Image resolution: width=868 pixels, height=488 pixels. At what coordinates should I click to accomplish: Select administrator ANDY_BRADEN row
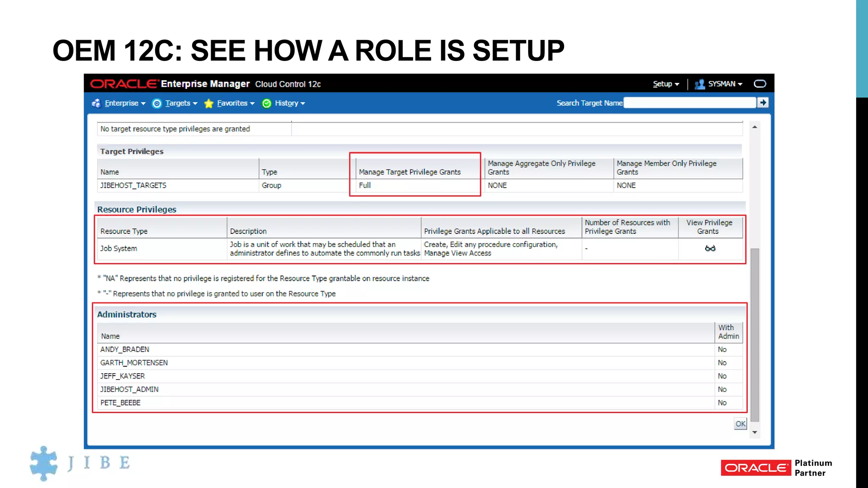[x=420, y=349]
